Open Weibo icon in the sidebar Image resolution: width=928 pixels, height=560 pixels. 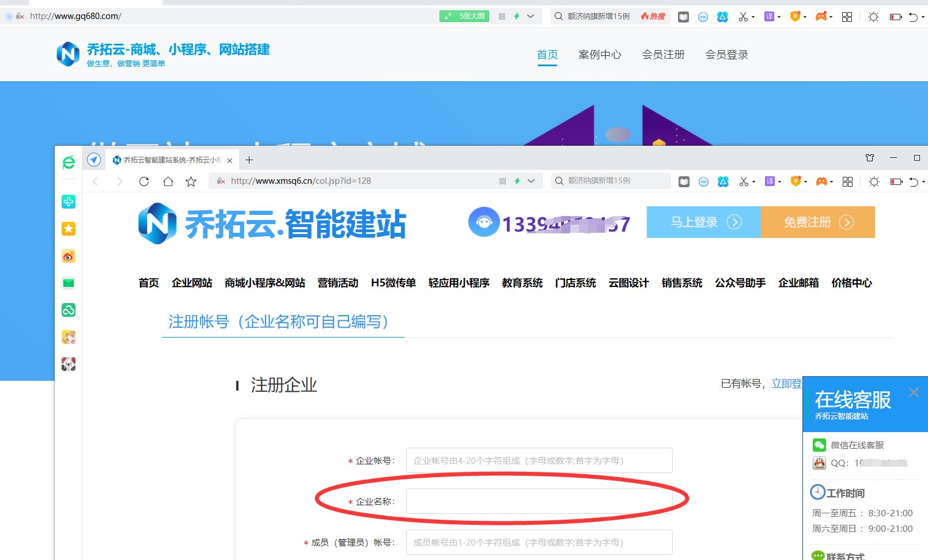click(69, 256)
